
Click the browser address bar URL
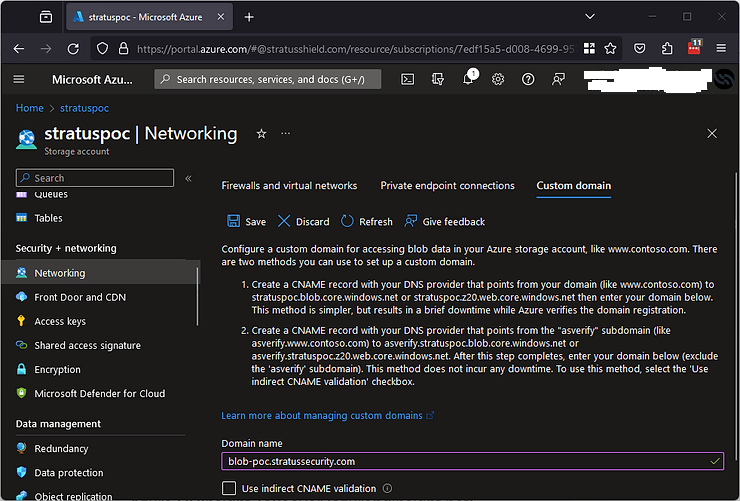355,49
